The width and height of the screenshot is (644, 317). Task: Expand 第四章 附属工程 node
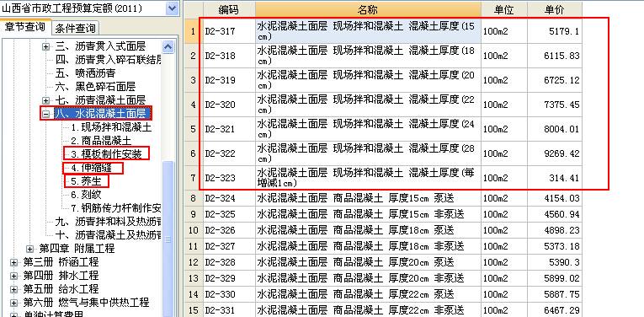[x=29, y=249]
